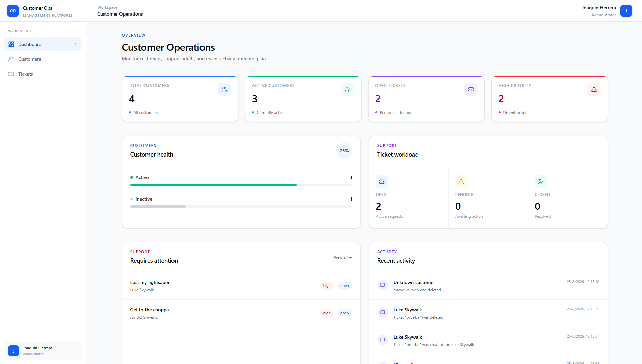This screenshot has width=642, height=364.
Task: Click the message icon beside Unknown customer
Action: [383, 285]
